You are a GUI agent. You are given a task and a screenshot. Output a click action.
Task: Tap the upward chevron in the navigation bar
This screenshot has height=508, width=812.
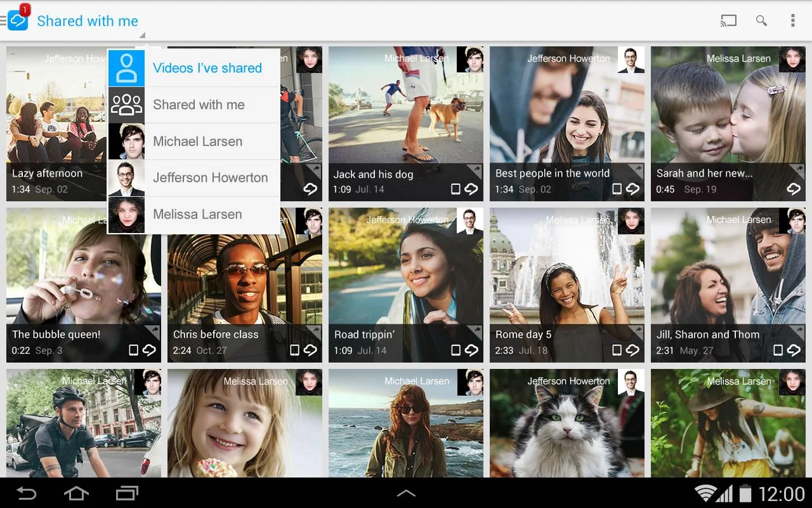[x=406, y=492]
